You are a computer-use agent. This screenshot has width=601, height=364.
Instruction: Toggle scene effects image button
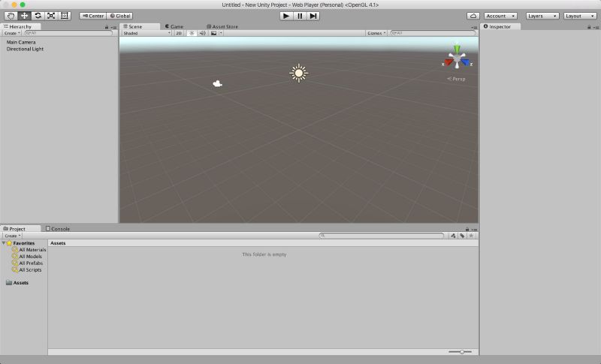(x=214, y=33)
